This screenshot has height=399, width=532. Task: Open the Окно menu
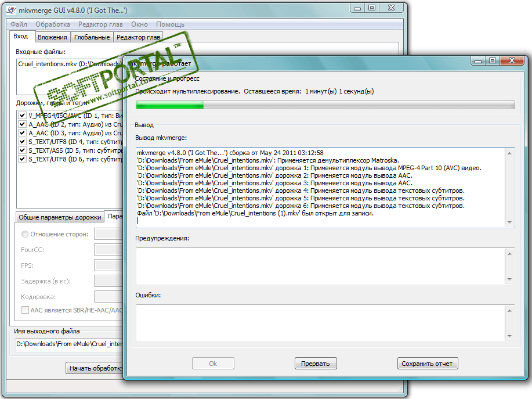pos(139,24)
